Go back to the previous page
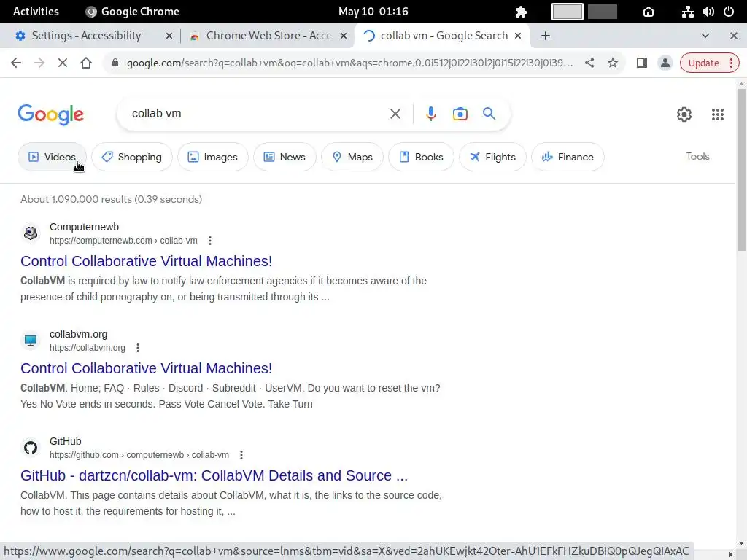Viewport: 747px width, 560px height. pyautogui.click(x=16, y=63)
